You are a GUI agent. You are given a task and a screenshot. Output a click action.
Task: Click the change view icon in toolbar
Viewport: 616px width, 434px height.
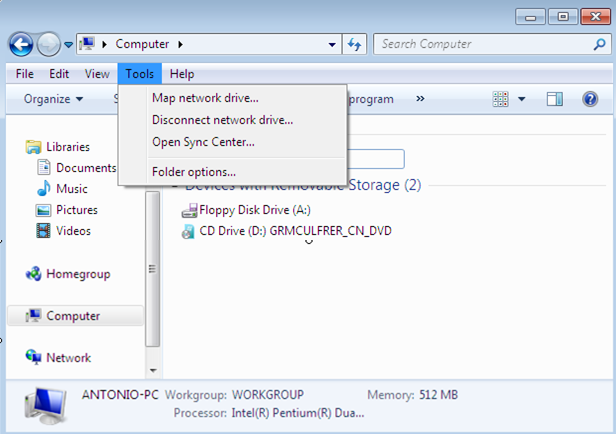pyautogui.click(x=502, y=99)
